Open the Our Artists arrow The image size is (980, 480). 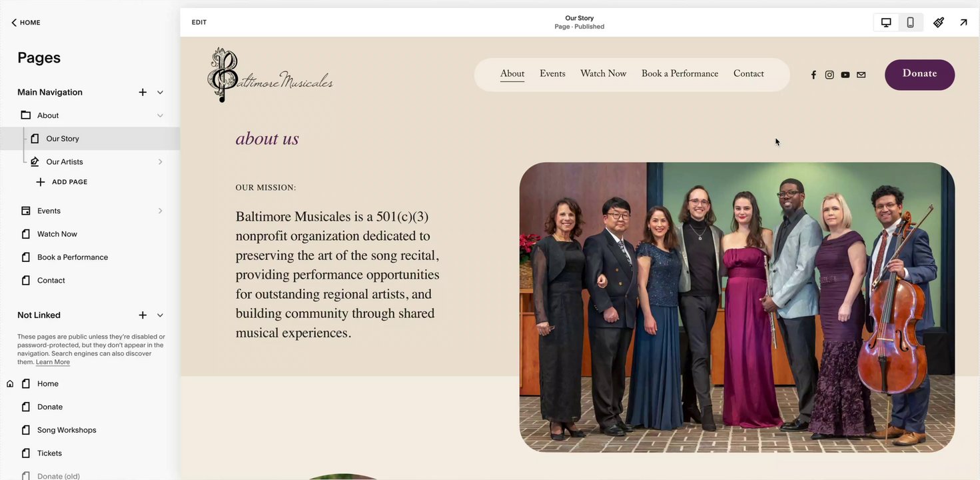coord(160,161)
